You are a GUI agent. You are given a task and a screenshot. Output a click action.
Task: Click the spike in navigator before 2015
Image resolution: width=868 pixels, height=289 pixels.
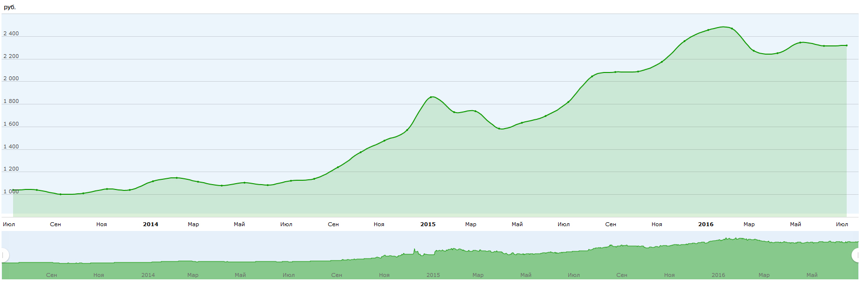tap(414, 250)
